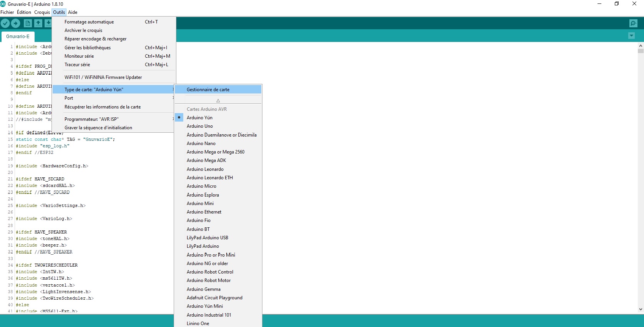Select Arduino Mini board
644x327 pixels.
click(x=218, y=204)
